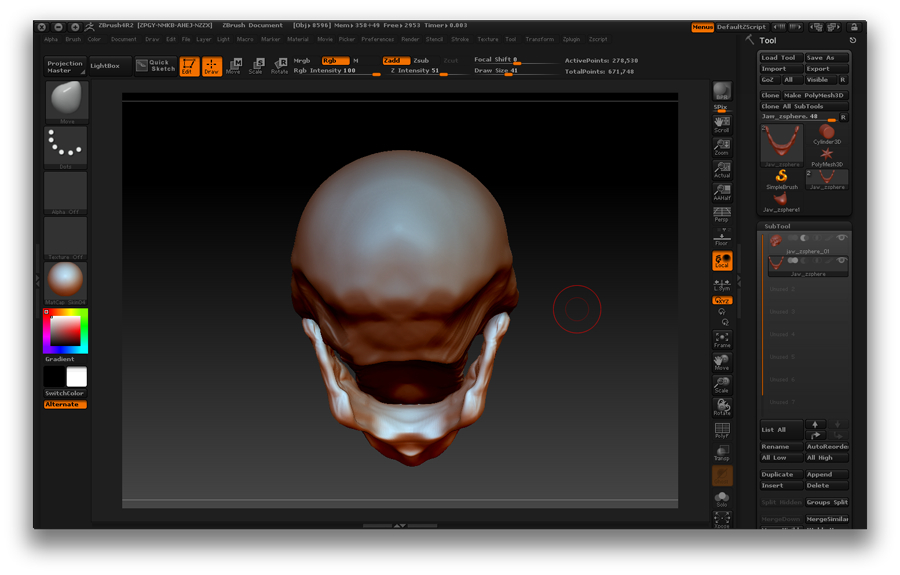900x575 pixels.
Task: Select the jaw_zsphere_01 subtool row
Action: click(807, 244)
